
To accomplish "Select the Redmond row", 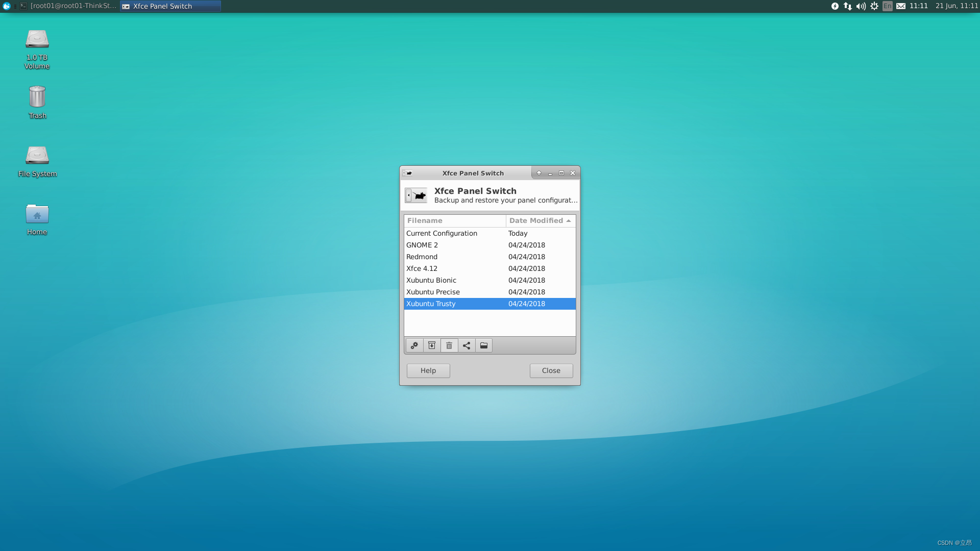I will 490,257.
